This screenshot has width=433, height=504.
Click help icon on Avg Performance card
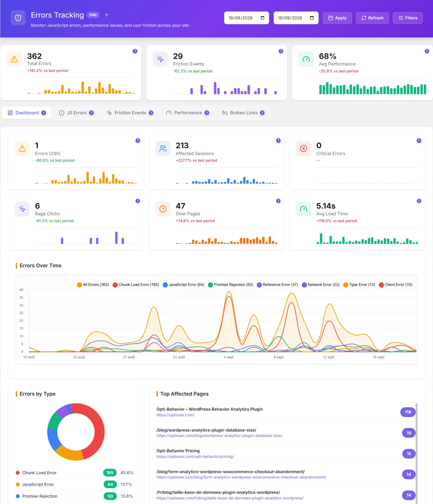point(427,51)
